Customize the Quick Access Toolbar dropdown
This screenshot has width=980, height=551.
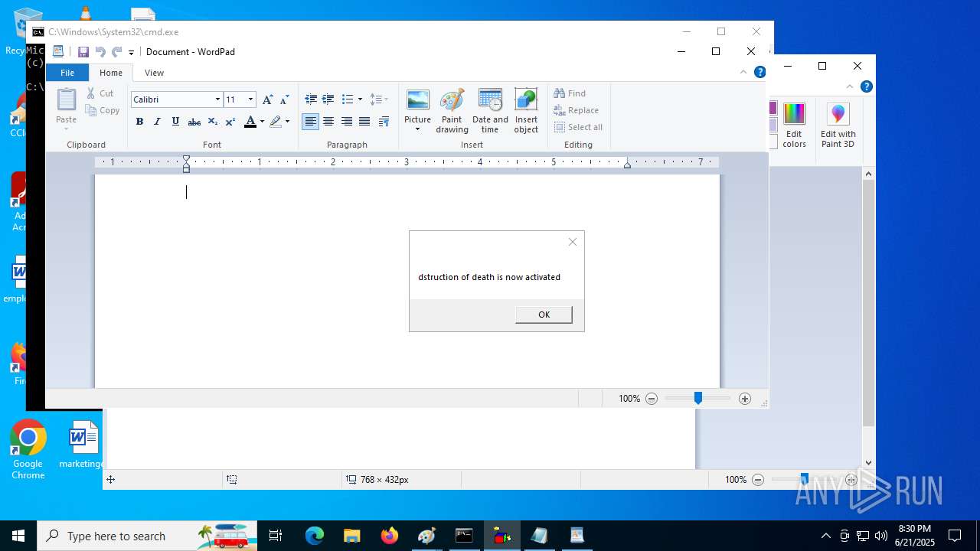click(x=131, y=52)
